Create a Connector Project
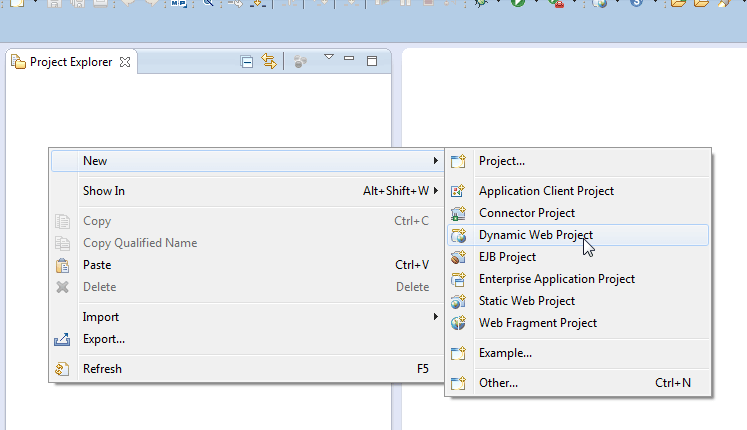The height and width of the screenshot is (430, 747). [578, 213]
